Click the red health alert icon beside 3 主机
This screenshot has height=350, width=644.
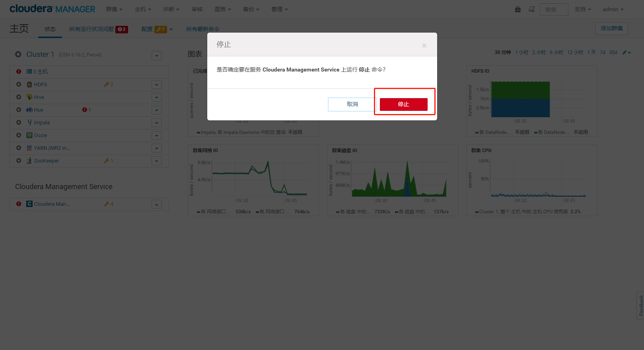[x=19, y=72]
